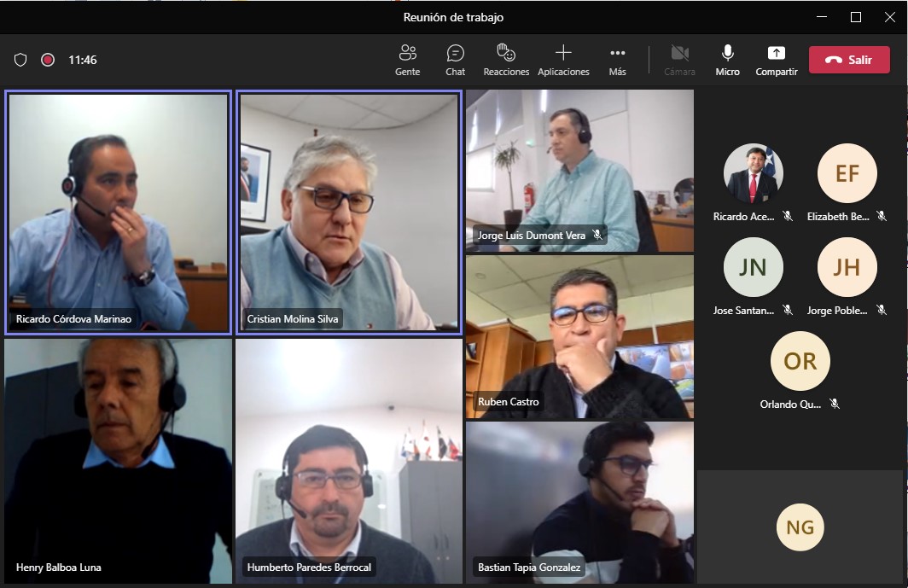Click the name Jorge Poble...

click(x=837, y=311)
